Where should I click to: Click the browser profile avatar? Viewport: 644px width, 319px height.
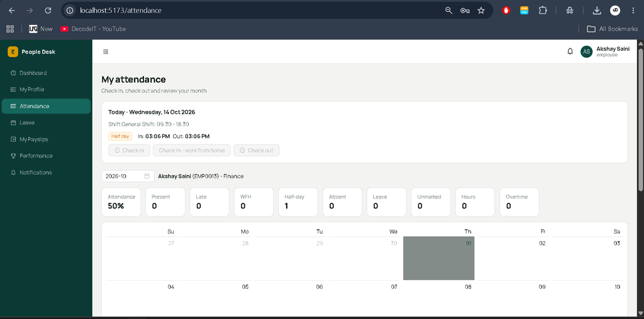[615, 11]
